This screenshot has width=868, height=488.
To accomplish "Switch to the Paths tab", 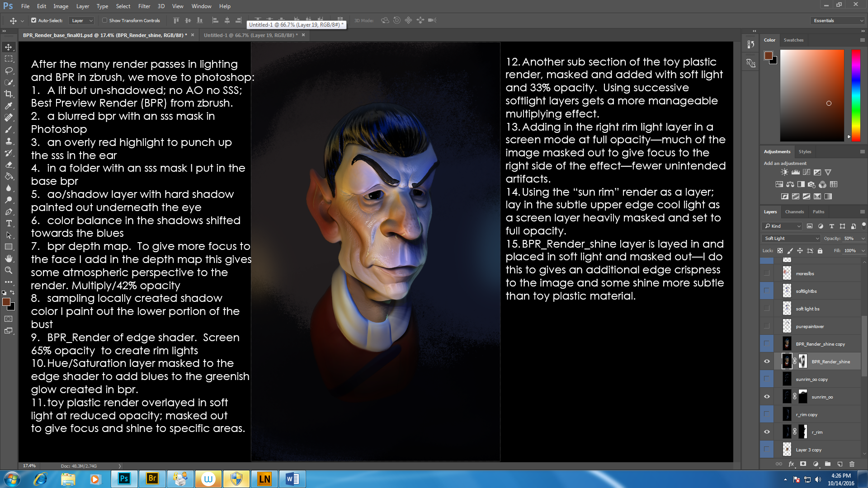I will pos(818,211).
